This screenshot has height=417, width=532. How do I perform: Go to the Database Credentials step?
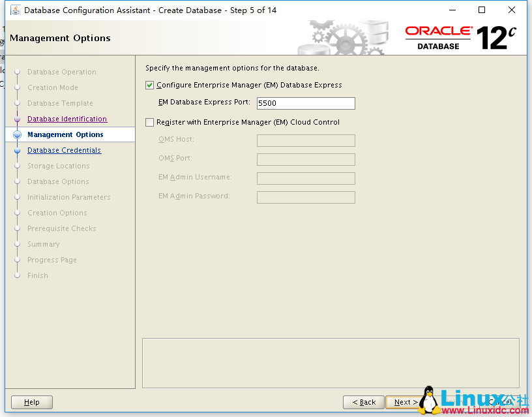64,150
